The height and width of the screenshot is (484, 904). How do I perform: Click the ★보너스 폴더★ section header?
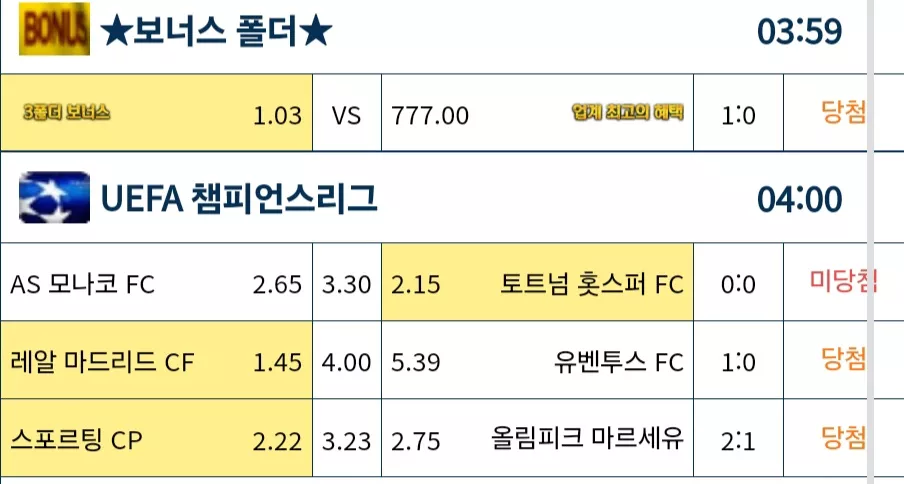[x=216, y=31]
